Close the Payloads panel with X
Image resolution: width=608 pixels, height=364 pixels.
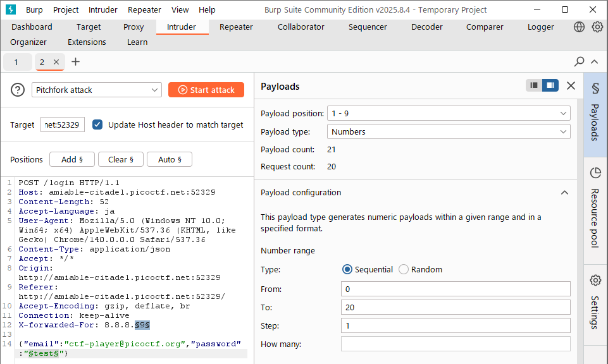point(571,85)
